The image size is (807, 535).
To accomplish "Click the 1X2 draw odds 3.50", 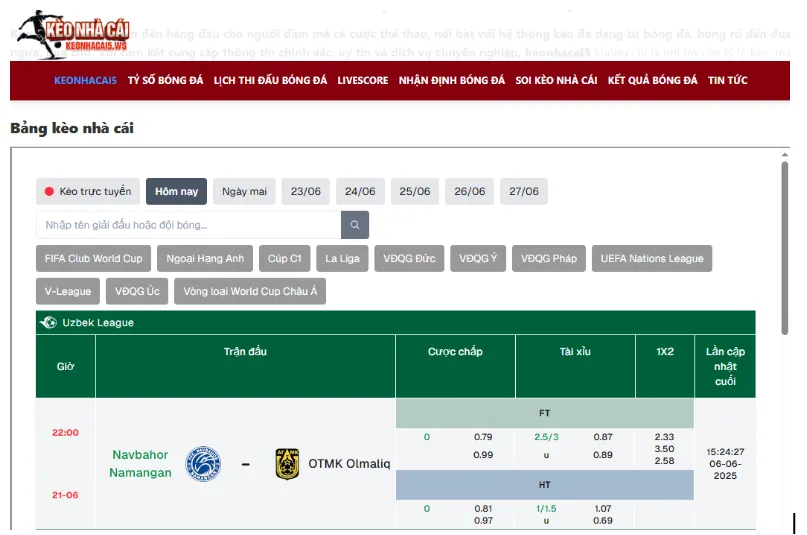I will (x=664, y=449).
